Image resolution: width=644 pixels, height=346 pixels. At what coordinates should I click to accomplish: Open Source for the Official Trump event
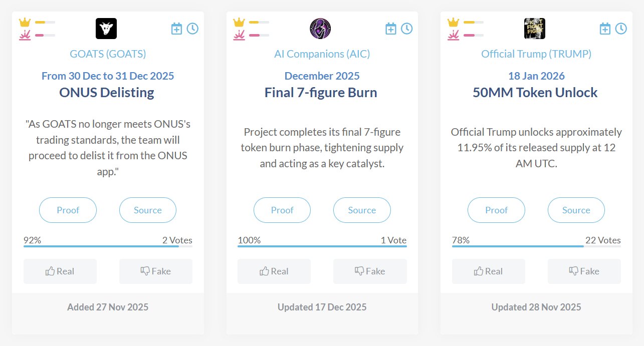click(x=576, y=210)
